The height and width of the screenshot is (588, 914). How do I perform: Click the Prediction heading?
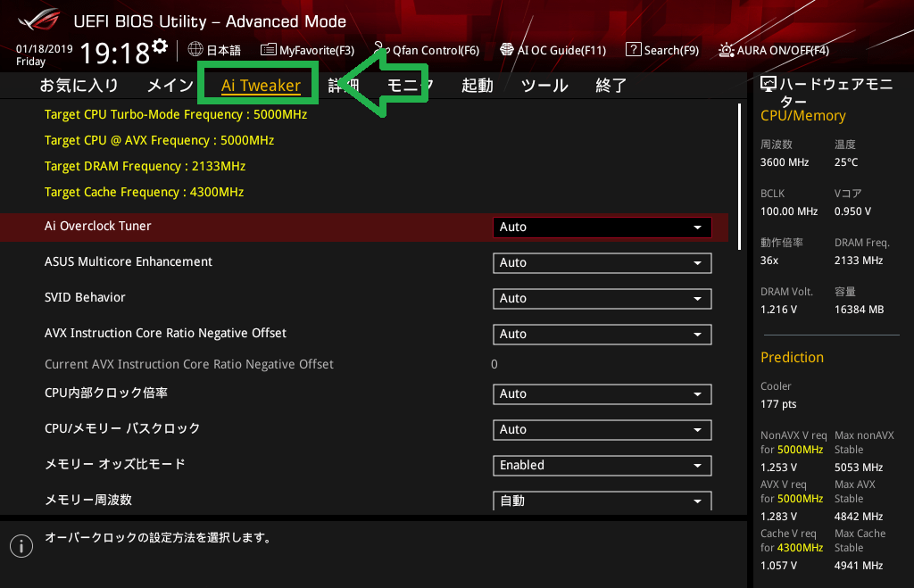coord(792,357)
